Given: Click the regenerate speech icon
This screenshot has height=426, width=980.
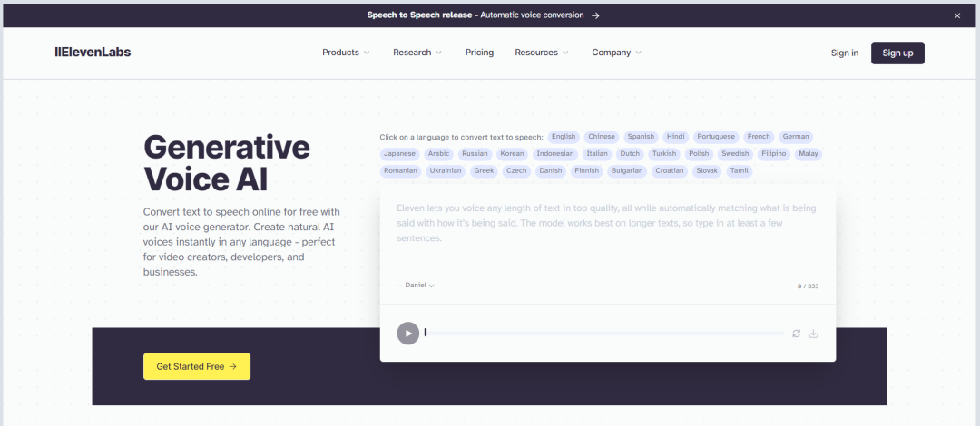Looking at the screenshot, I should point(797,334).
